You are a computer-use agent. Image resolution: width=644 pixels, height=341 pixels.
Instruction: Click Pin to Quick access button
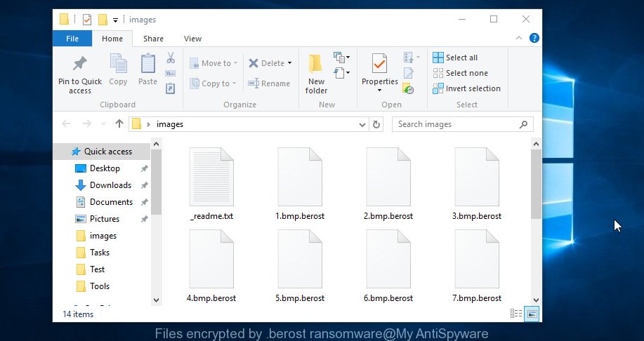pos(79,74)
